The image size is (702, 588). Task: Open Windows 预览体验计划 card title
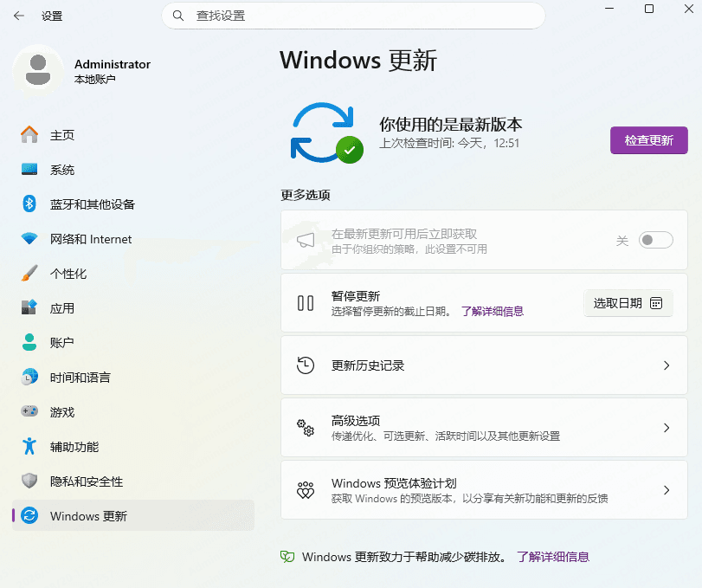coord(394,483)
